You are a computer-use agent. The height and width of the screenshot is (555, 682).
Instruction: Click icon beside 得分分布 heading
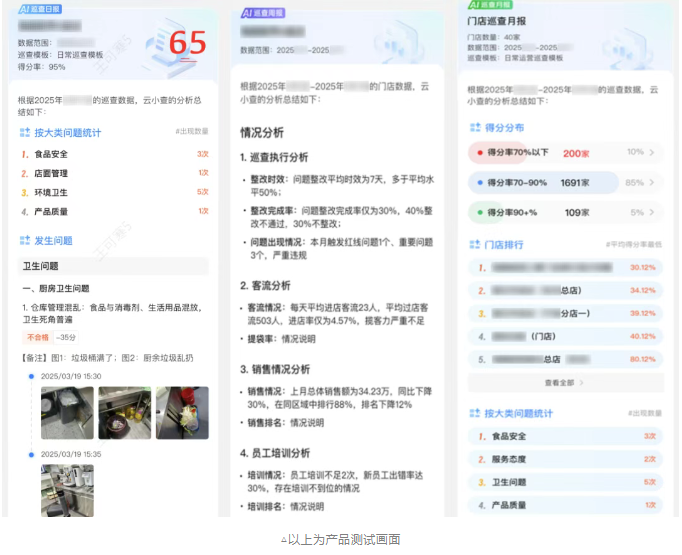[x=474, y=128]
